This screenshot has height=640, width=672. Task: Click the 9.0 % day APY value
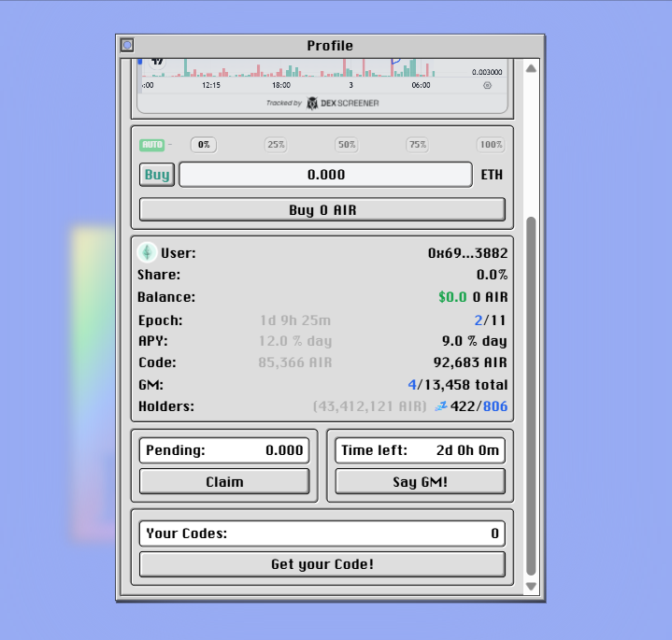click(475, 341)
